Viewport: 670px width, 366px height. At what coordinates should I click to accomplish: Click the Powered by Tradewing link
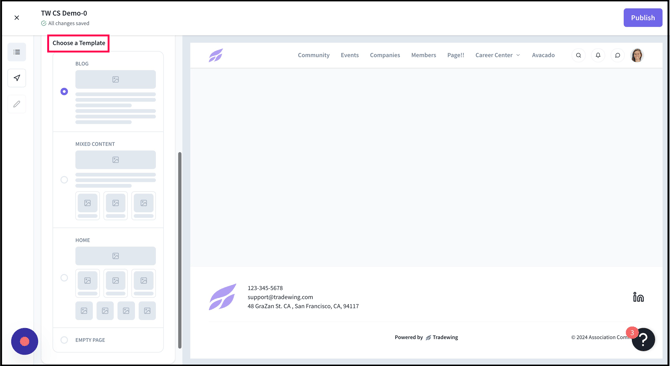click(426, 337)
